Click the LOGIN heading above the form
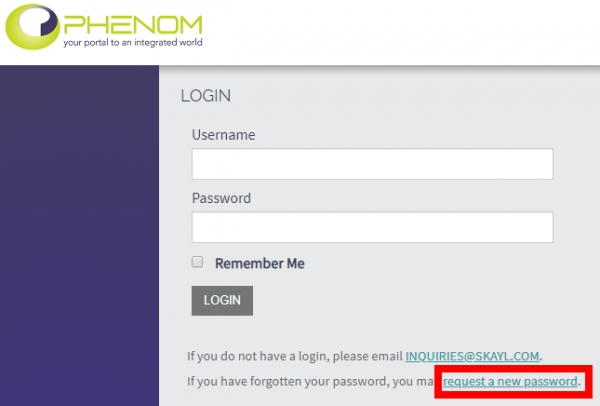The height and width of the screenshot is (406, 600). [x=206, y=96]
